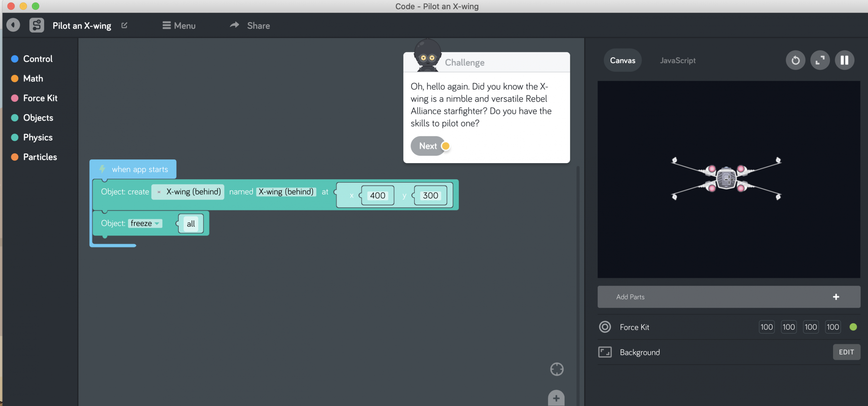Click the crosshair recenter icon in the code workspace

coord(556,369)
